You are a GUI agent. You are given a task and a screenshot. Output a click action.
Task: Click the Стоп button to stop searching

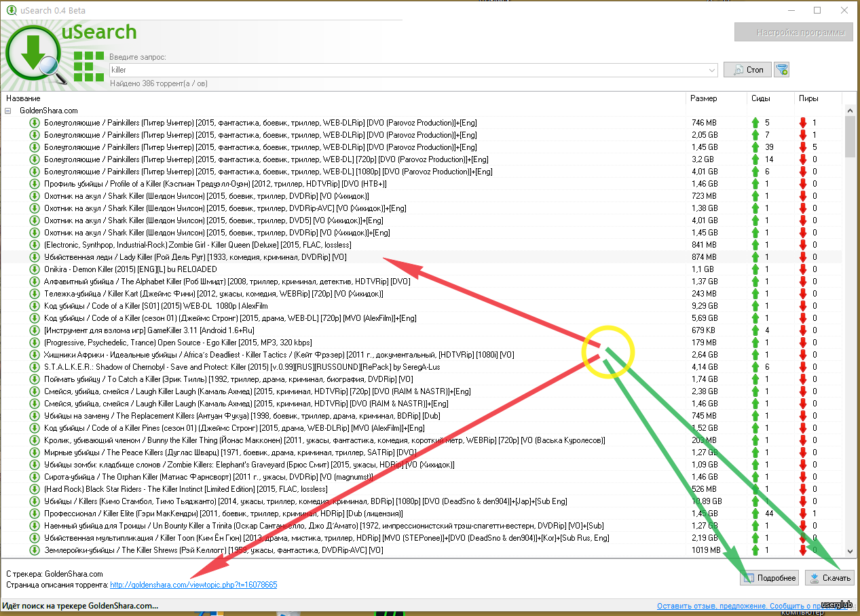pos(747,70)
